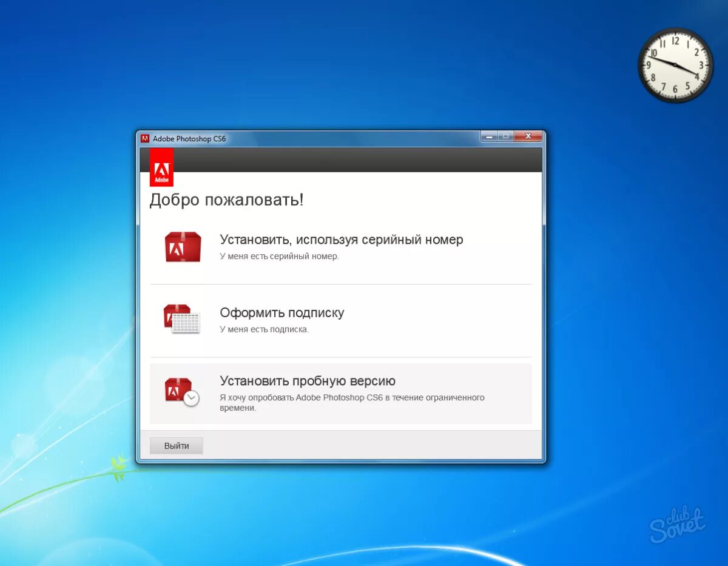Click the Adobe Photoshop CS6 window title
Image resolution: width=728 pixels, height=566 pixels.
[x=189, y=139]
